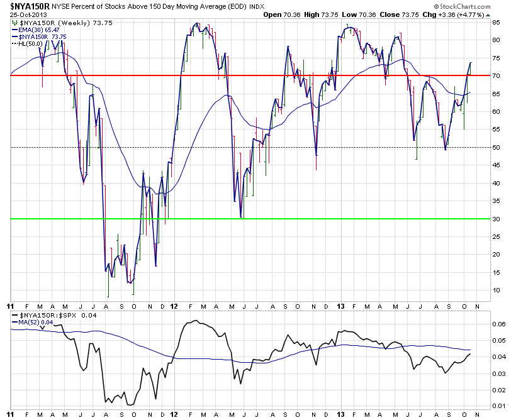This screenshot has height=420, width=516.
Task: Click the year 12 label under the lower ratio panel
Action: pos(174,415)
